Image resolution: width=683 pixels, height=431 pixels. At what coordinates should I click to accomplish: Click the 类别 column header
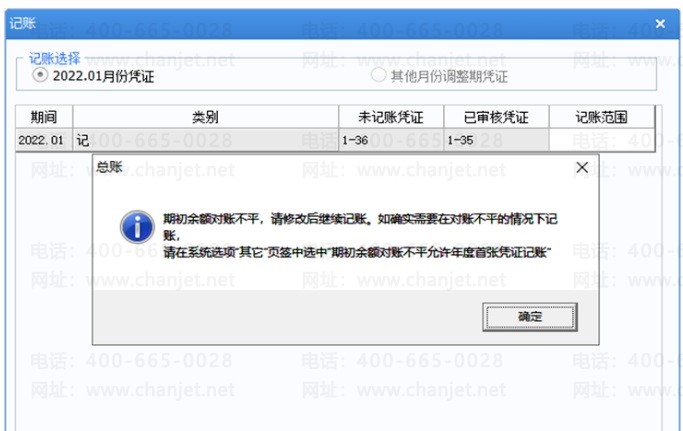[x=206, y=117]
